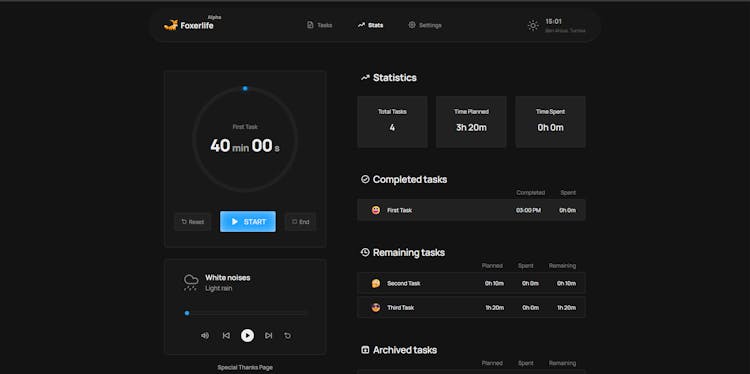The image size is (750, 374).
Task: Skip to next white noise track
Action: [x=268, y=336]
